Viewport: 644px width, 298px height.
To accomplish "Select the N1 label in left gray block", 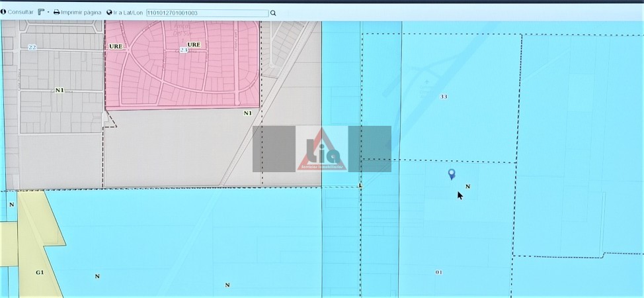I will 60,89.
